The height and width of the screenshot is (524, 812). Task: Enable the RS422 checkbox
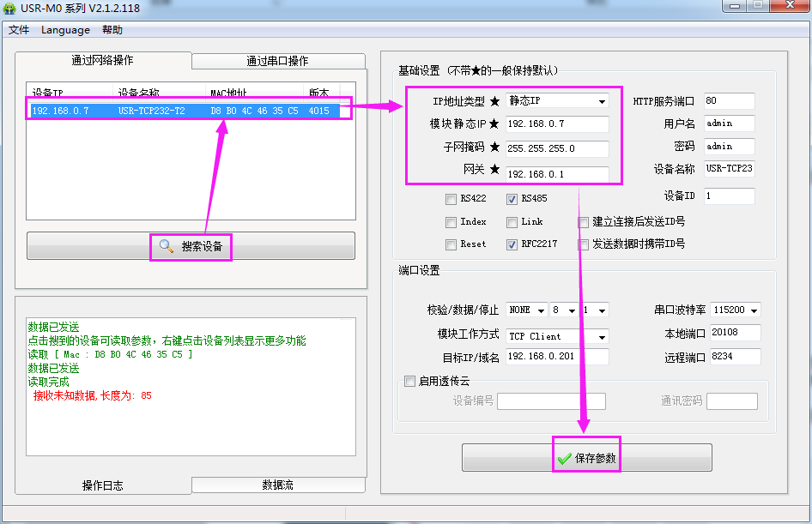coord(451,199)
